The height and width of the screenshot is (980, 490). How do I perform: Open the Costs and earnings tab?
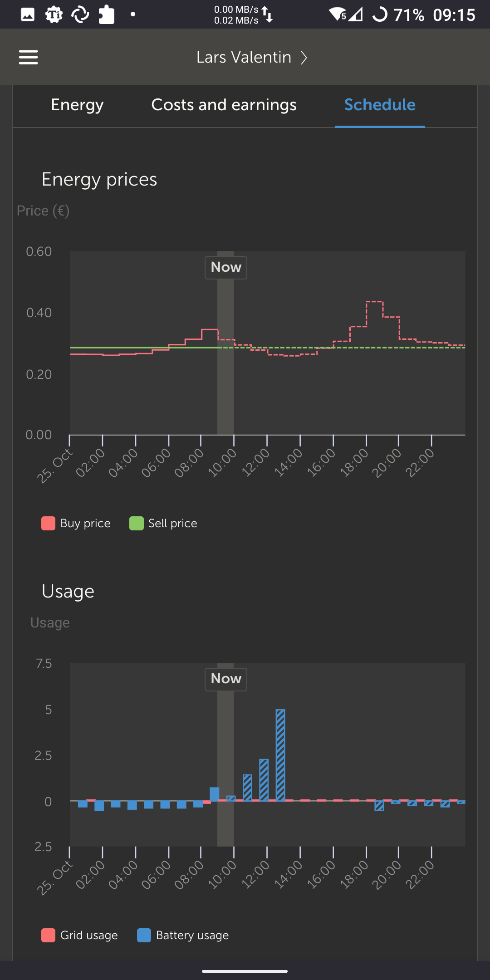click(224, 105)
